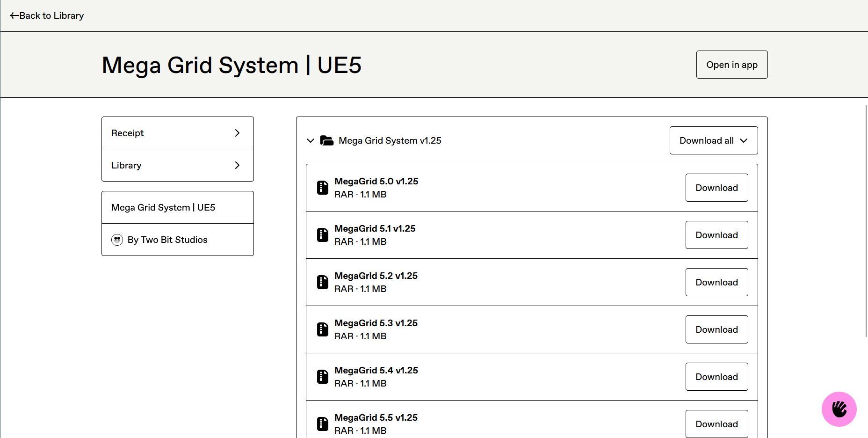Click the open folder icon

click(x=326, y=140)
